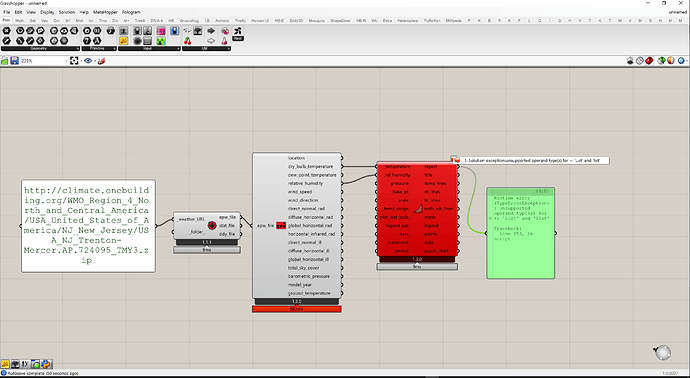Click the pink gradient icon in Input group

click(x=161, y=31)
